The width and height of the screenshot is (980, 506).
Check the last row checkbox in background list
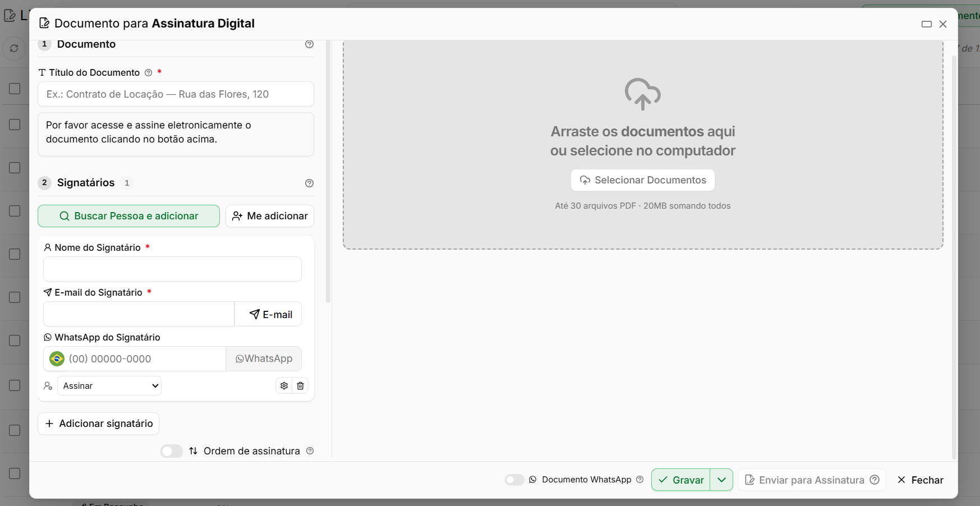[x=15, y=473]
